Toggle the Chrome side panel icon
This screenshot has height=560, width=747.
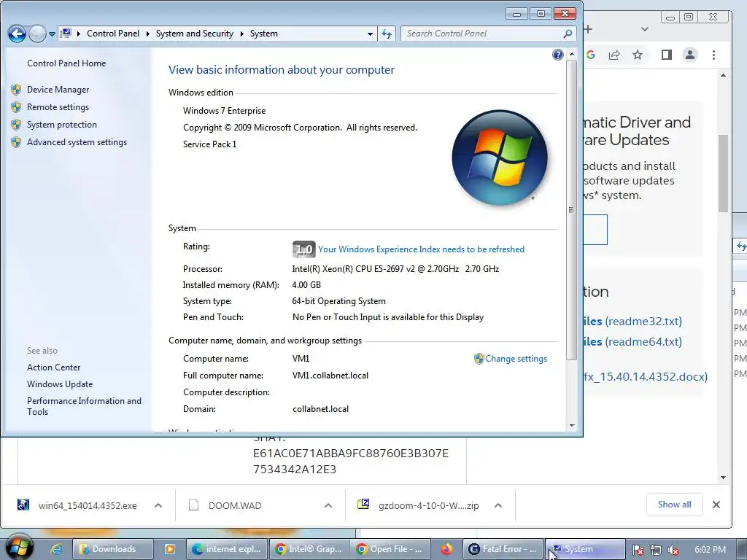[x=667, y=55]
